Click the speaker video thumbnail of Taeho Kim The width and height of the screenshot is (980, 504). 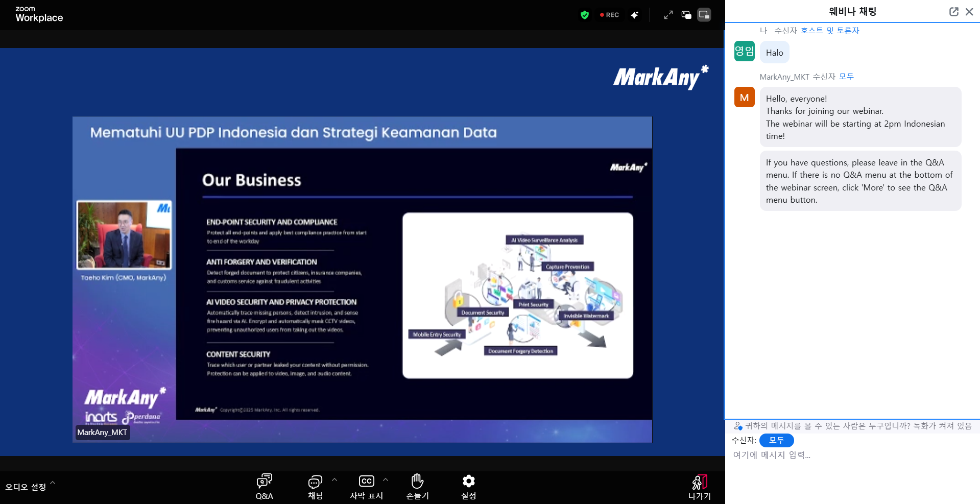[x=124, y=235]
